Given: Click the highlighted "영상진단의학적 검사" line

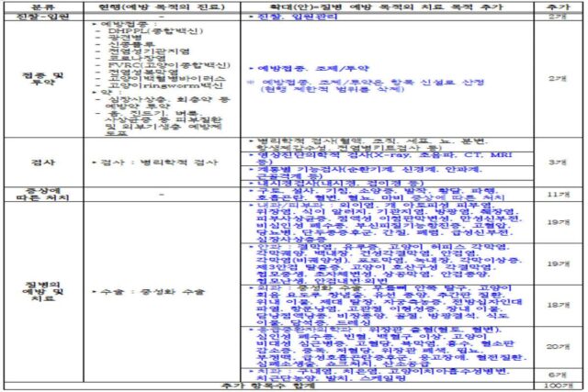Looking at the screenshot, I should tap(379, 155).
